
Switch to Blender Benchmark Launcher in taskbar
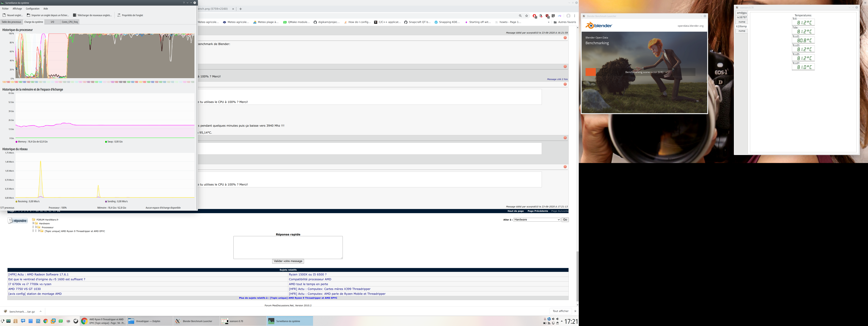(196, 321)
